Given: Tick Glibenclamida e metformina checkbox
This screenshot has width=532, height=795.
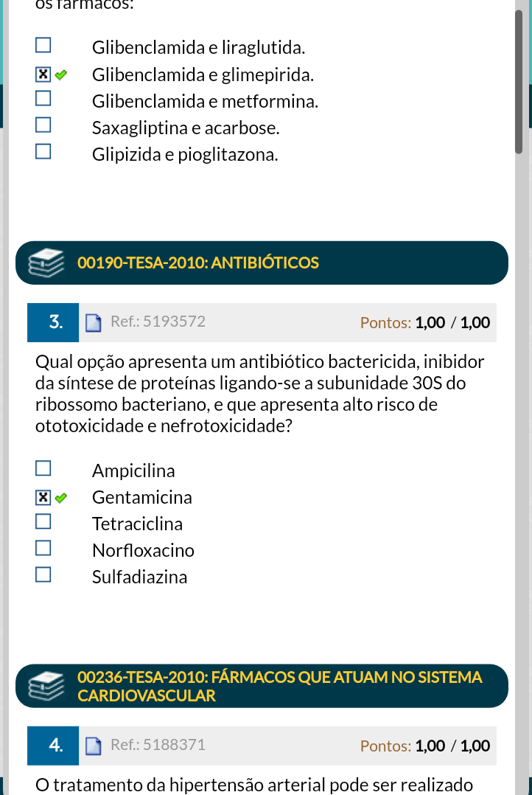Looking at the screenshot, I should (43, 101).
